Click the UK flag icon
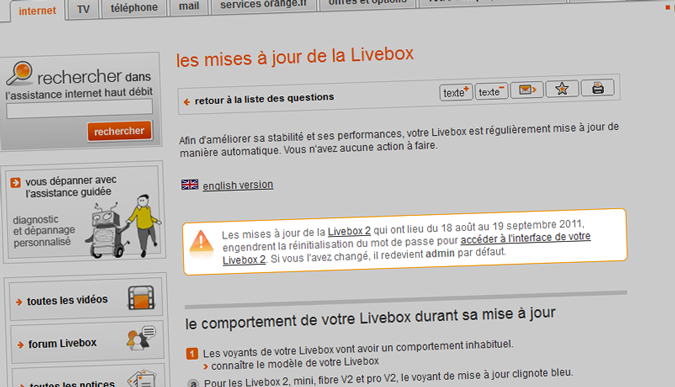Image resolution: width=675 pixels, height=387 pixels. click(x=189, y=185)
